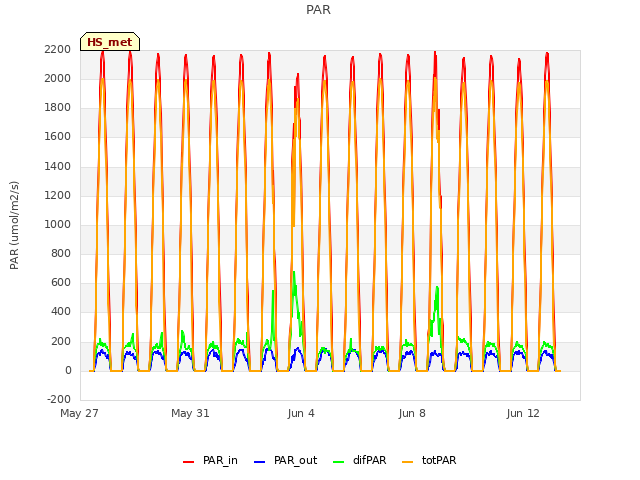Click the Jun 4 x-axis label
The width and height of the screenshot is (640, 480).
coord(301,413)
